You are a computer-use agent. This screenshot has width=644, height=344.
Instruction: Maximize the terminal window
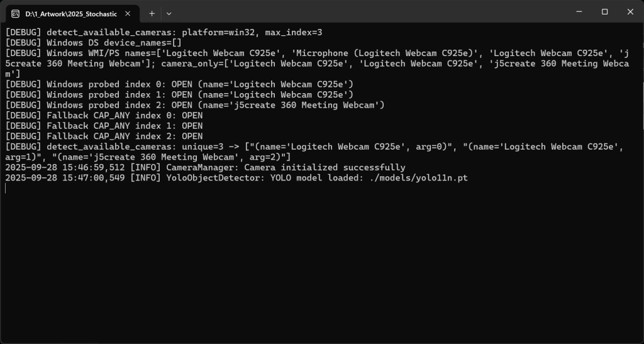point(604,12)
